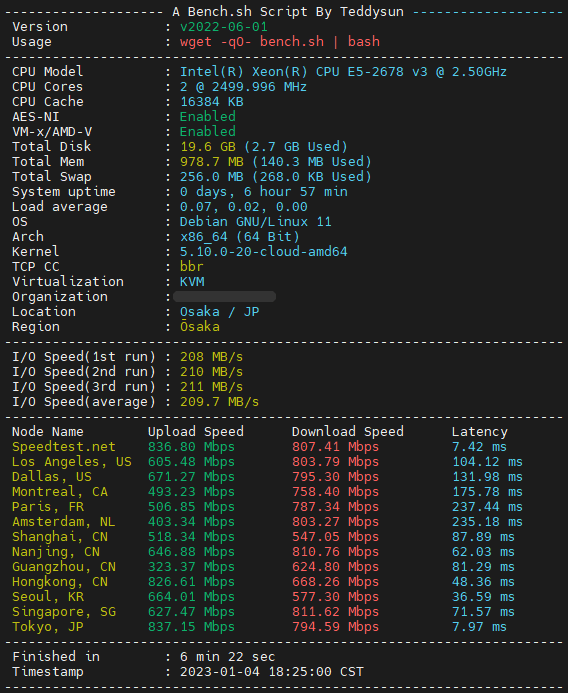Click the version value v2022-06-01

[x=224, y=27]
